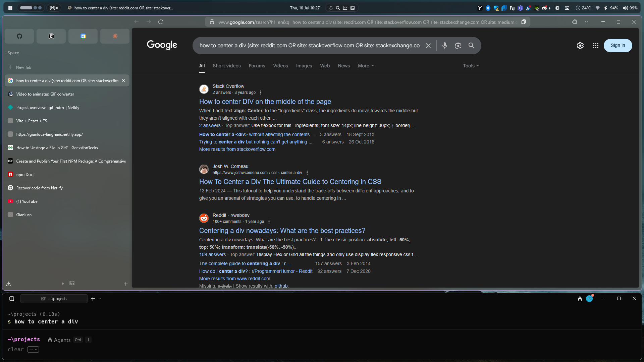Close the active Google search tab
Screen dimensions: 644x362
123,80
